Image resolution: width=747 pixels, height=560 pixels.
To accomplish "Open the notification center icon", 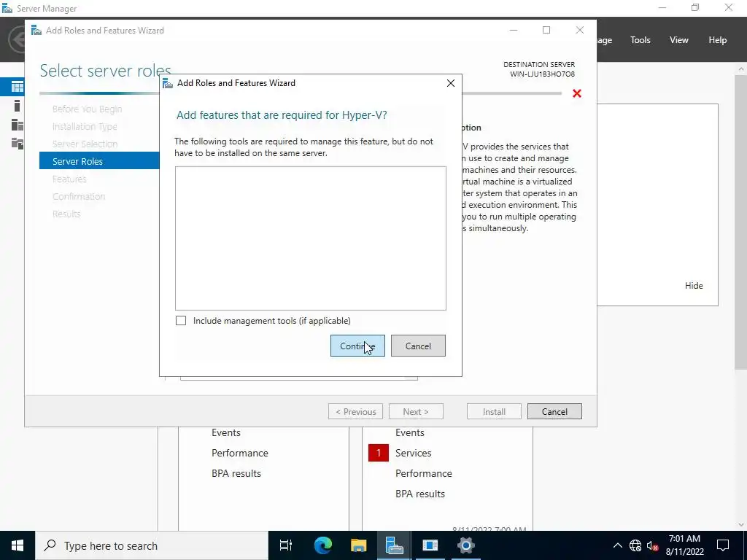I will [x=723, y=545].
